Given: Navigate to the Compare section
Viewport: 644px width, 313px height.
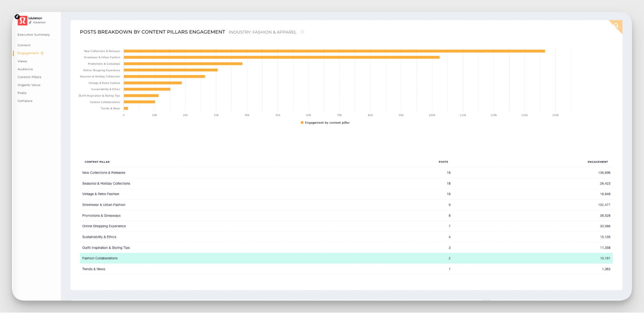Looking at the screenshot, I should point(25,101).
